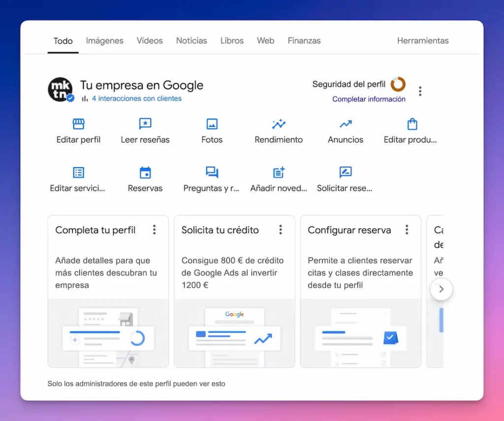This screenshot has width=504, height=421.
Task: Open the Herramientas menu
Action: point(423,40)
